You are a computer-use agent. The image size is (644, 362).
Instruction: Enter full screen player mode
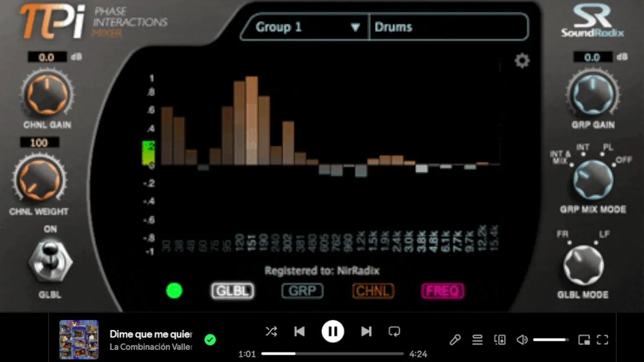coord(603,340)
